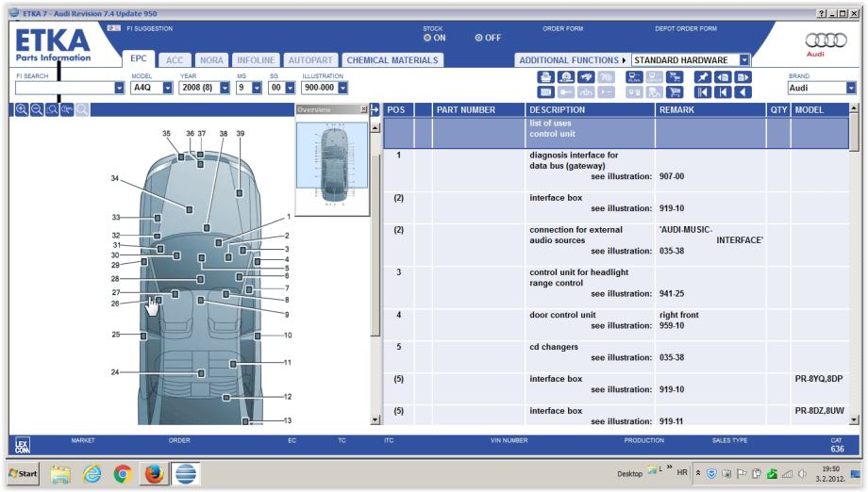Close the Overview panel
Image resolution: width=868 pixels, height=492 pixels.
click(363, 109)
